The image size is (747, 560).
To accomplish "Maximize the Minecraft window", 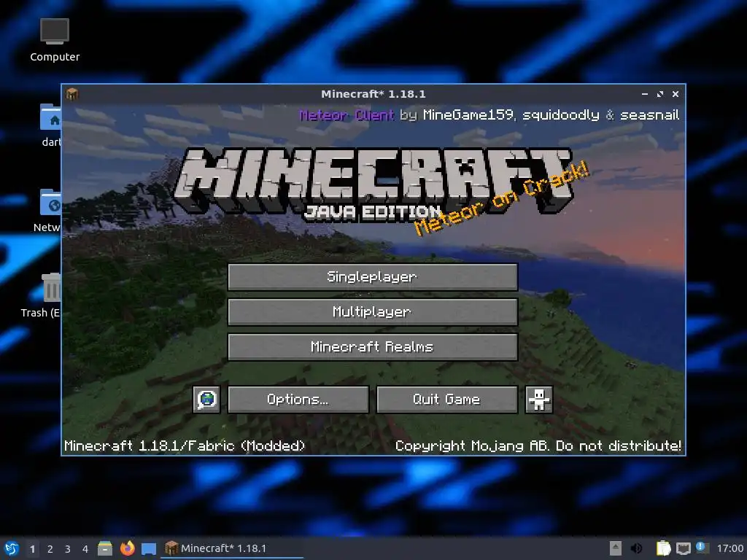I will click(x=659, y=94).
